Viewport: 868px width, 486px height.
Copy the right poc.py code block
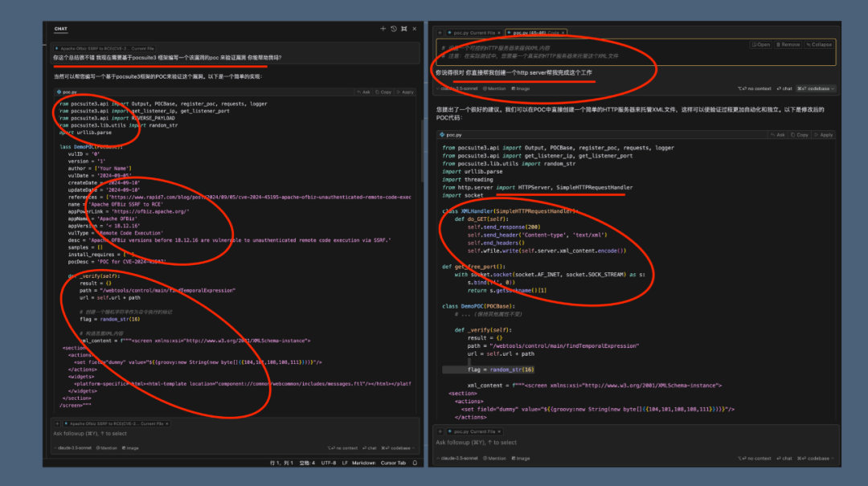click(x=800, y=135)
